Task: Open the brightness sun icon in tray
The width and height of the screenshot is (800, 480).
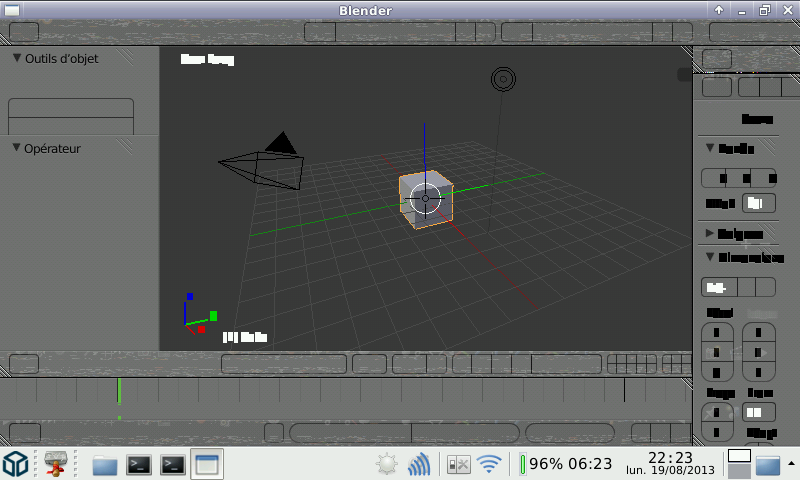Action: pyautogui.click(x=387, y=464)
